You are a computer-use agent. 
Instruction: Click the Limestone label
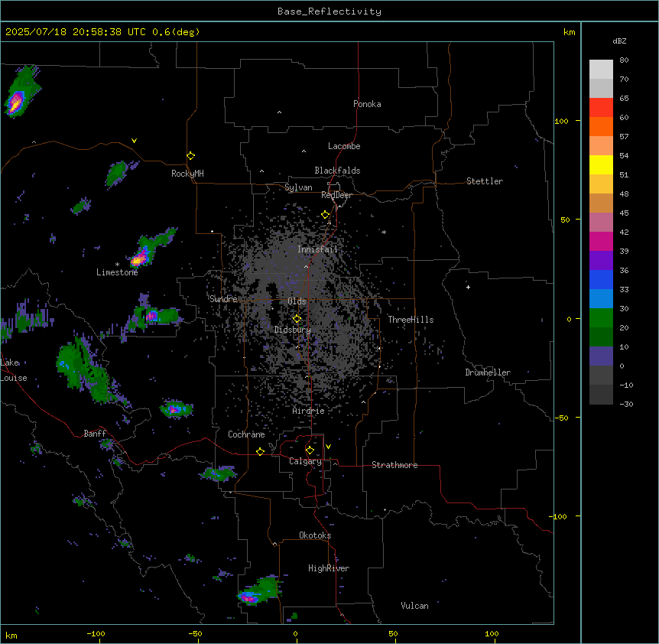117,272
